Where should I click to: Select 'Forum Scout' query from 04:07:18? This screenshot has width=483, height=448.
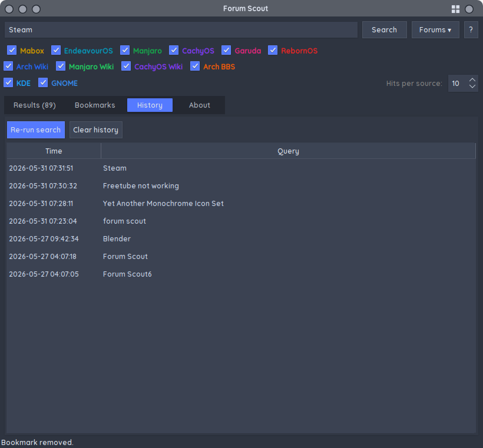pyautogui.click(x=241, y=257)
